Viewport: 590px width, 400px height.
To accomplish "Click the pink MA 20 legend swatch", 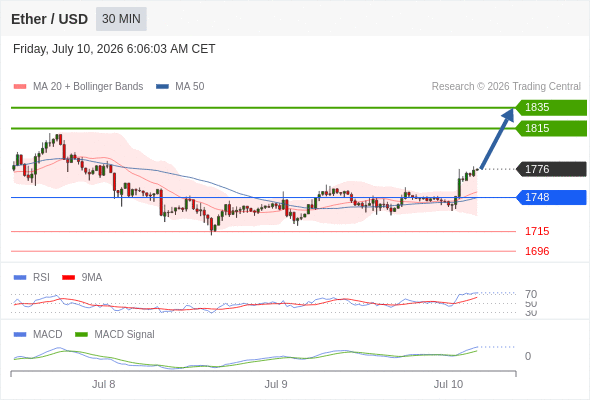I will 20,87.
